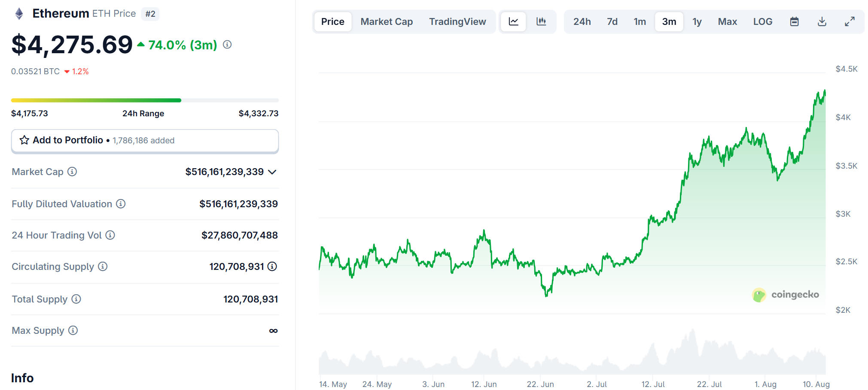Click the Info section heading
Image resolution: width=868 pixels, height=390 pixels.
point(22,378)
